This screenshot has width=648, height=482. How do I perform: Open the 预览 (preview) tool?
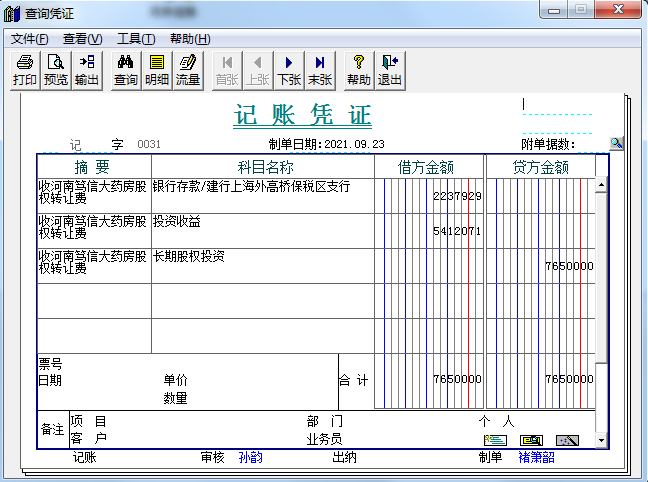(x=56, y=70)
